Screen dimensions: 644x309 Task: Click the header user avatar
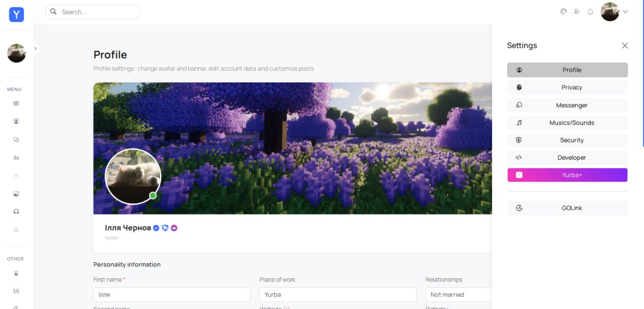[x=610, y=12]
